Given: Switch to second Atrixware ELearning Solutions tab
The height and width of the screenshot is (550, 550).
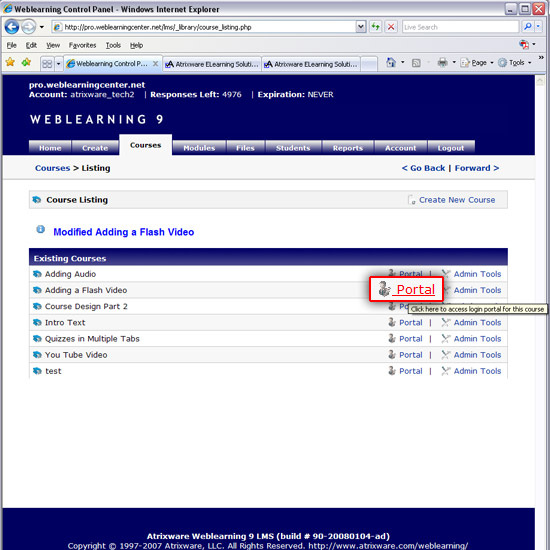Looking at the screenshot, I should click(x=311, y=64).
